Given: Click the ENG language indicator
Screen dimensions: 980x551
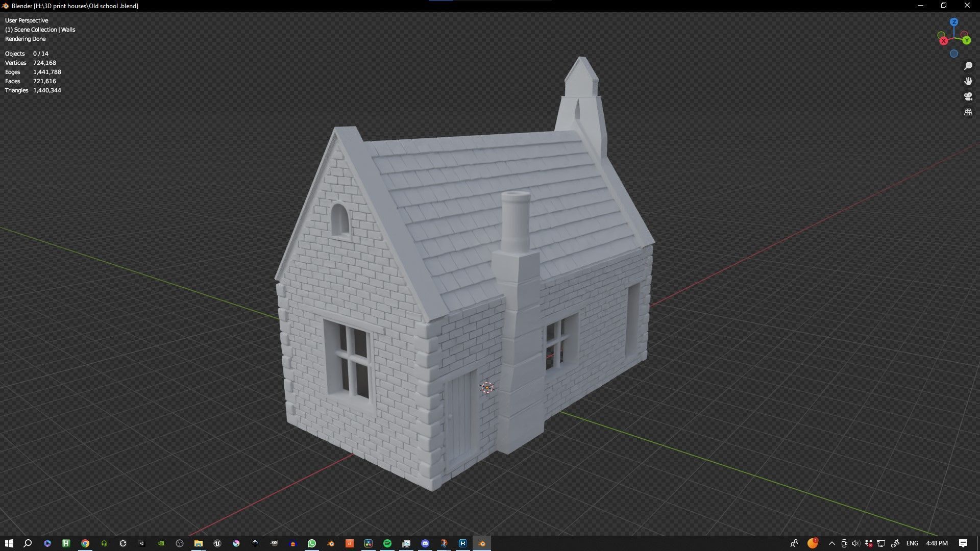Looking at the screenshot, I should point(912,543).
